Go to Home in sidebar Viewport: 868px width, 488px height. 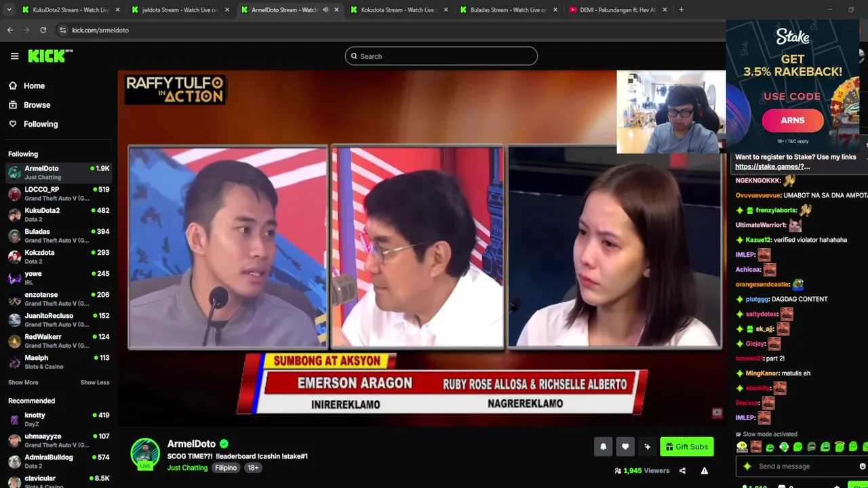[x=34, y=86]
